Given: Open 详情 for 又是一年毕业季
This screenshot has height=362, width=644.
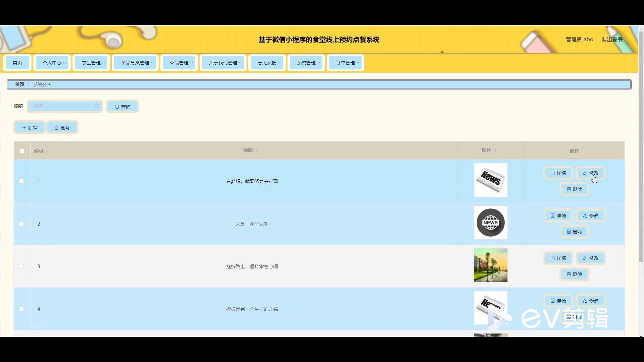Looking at the screenshot, I should click(x=558, y=216).
